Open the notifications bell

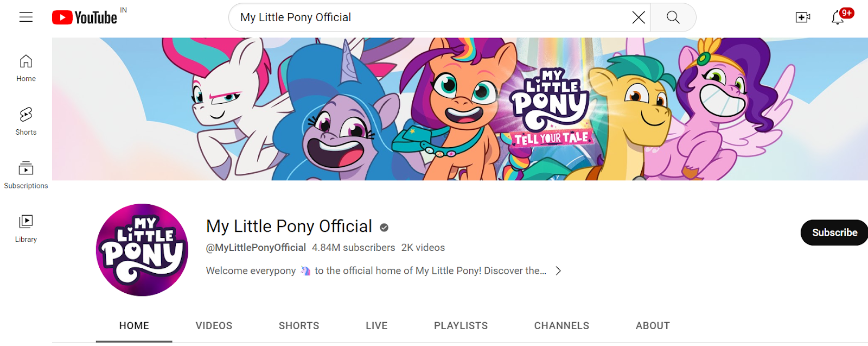(838, 17)
